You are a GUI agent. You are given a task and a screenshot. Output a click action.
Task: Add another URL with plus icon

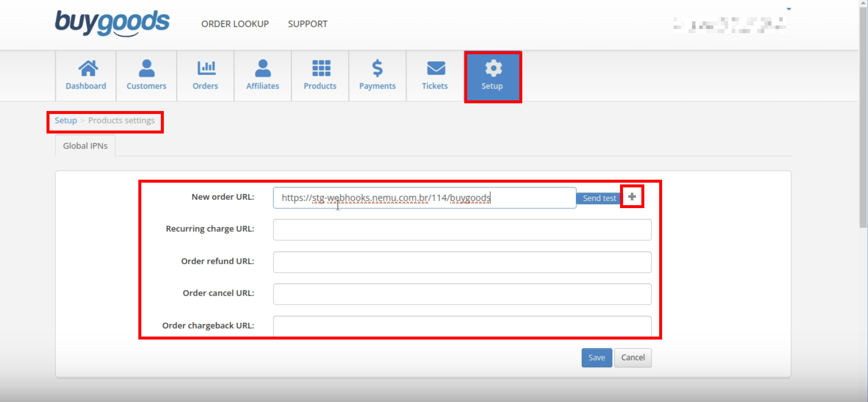[x=632, y=197]
